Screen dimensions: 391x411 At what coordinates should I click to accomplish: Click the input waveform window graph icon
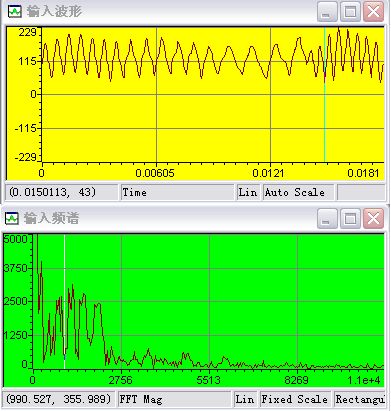[14, 11]
